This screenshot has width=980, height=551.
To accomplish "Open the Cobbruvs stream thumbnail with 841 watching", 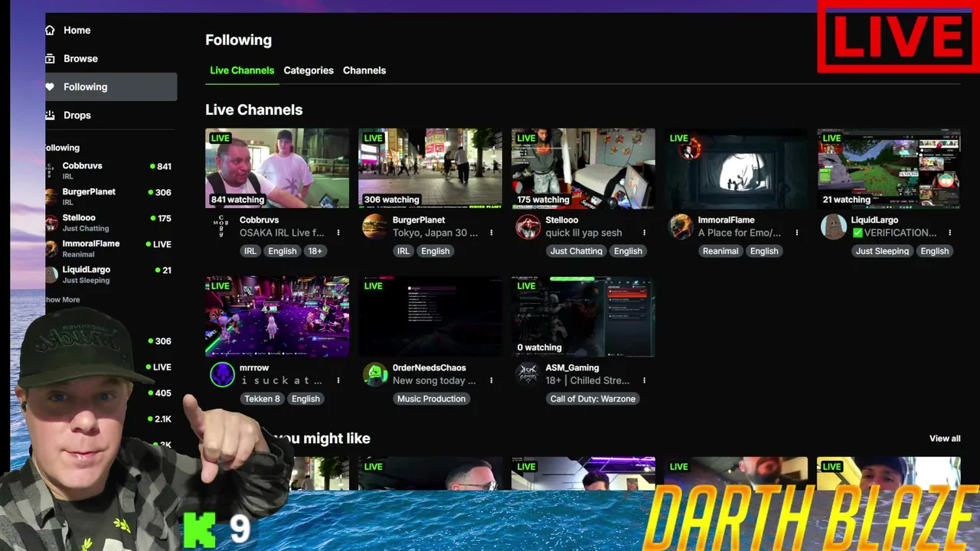I will click(x=277, y=168).
